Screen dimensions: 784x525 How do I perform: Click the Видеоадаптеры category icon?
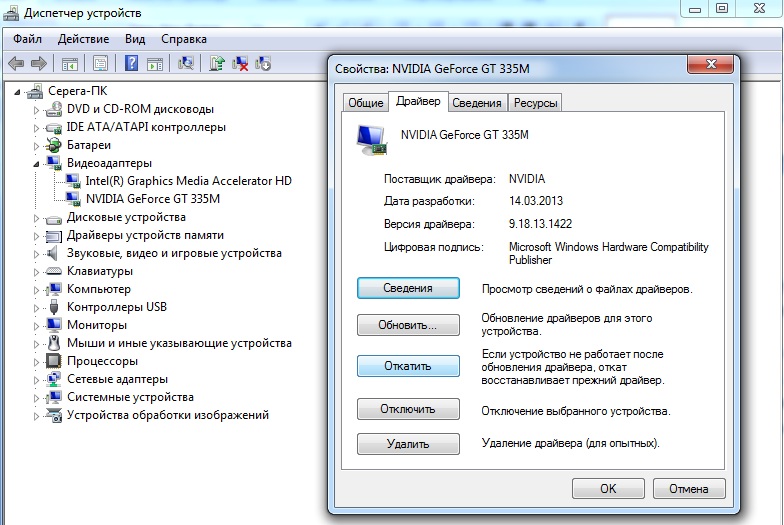click(54, 163)
